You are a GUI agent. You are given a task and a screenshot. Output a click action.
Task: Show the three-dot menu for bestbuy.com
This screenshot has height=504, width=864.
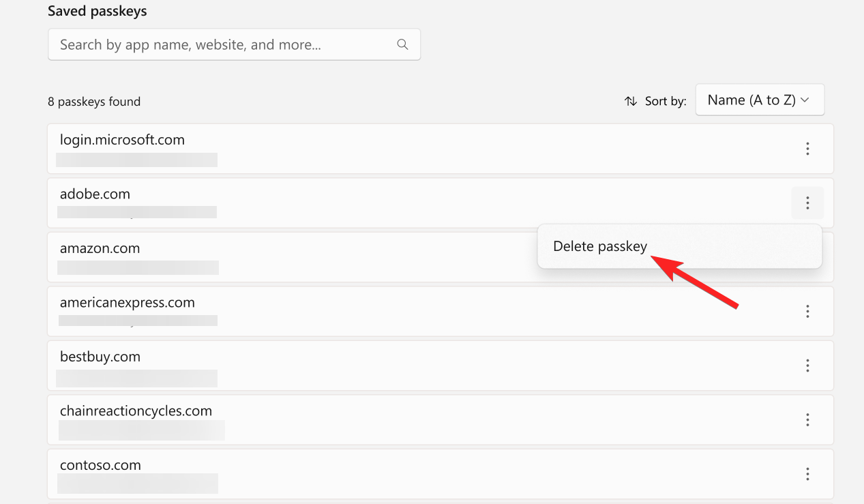[807, 366]
